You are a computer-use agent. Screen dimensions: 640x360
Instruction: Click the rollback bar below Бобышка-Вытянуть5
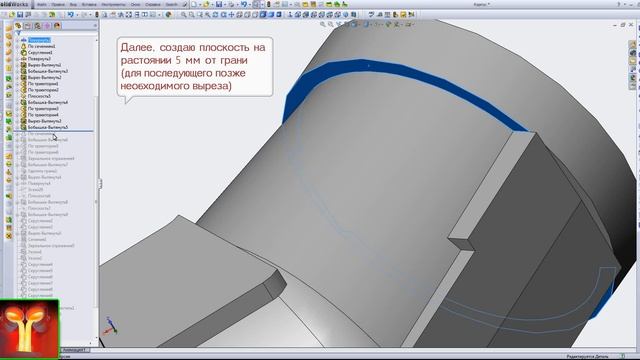pyautogui.click(x=54, y=131)
